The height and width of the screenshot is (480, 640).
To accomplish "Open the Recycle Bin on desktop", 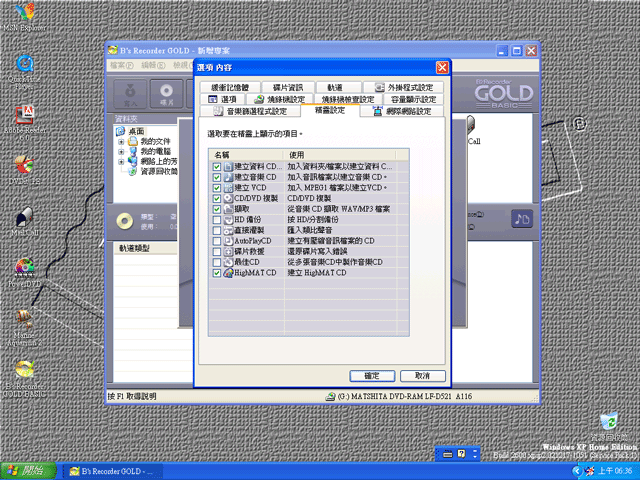I will click(x=609, y=422).
